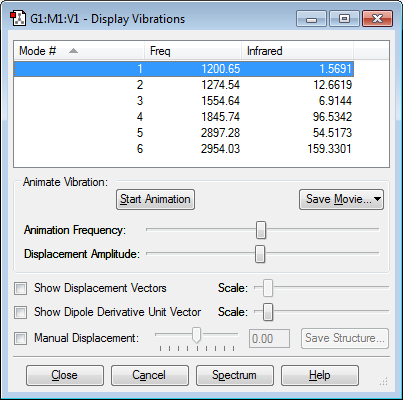Image resolution: width=403 pixels, height=400 pixels.
Task: Check the Manual Displacement box
Action: click(x=20, y=338)
